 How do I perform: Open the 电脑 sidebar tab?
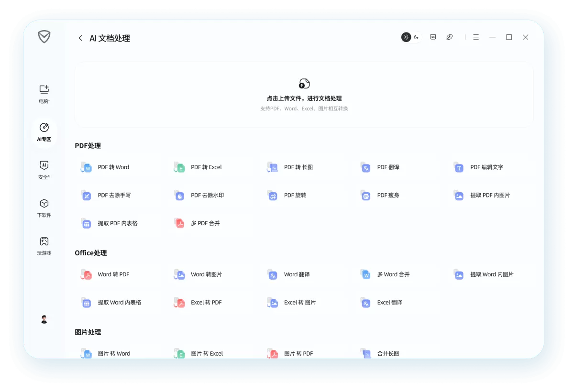coord(44,94)
